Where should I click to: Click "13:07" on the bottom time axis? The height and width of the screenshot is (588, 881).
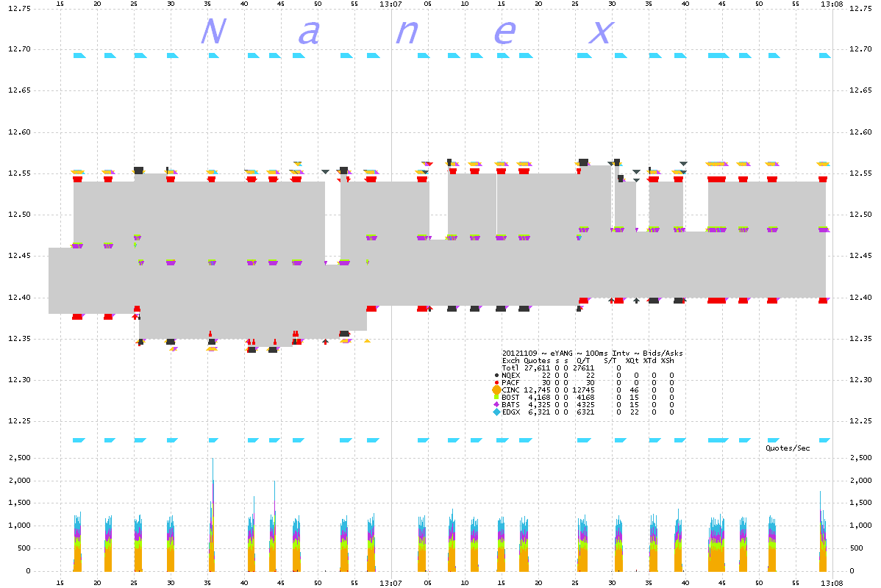(390, 583)
